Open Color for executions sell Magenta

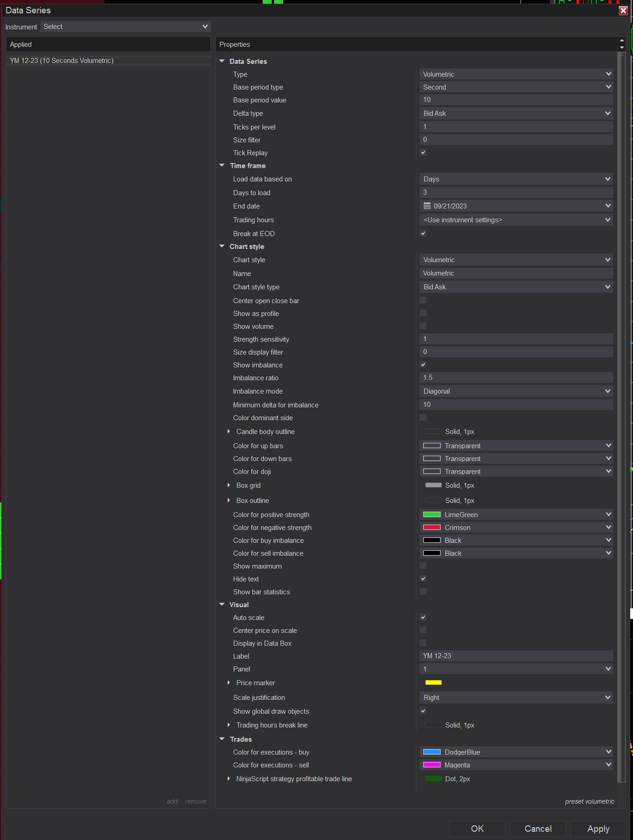coord(516,765)
